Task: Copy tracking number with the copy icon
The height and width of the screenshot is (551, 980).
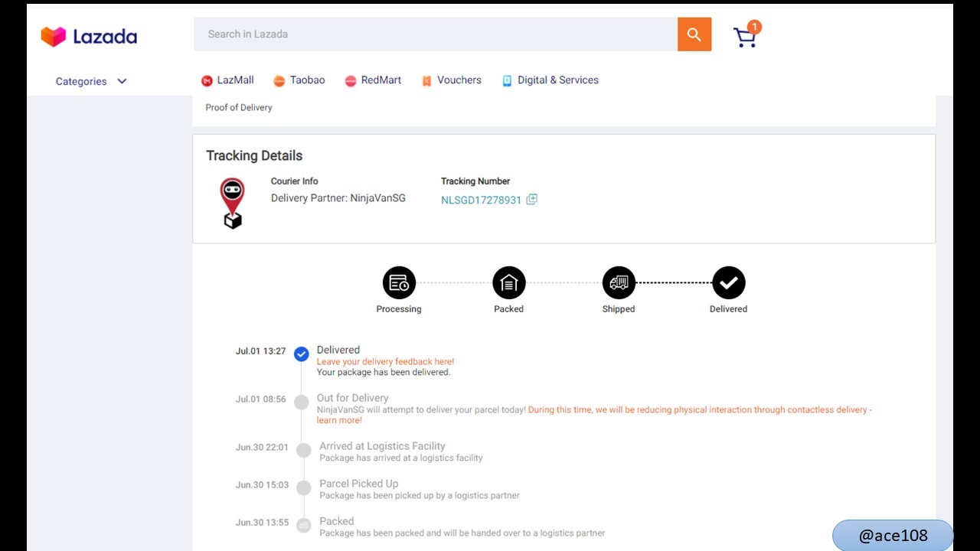Action: pyautogui.click(x=532, y=200)
